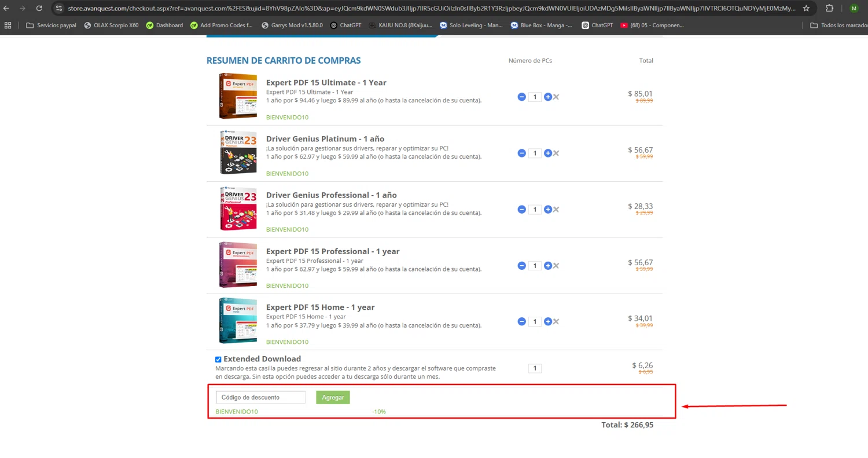Click RESUMEN DE CARRITO DE COMPRAS heading
868x458 pixels.
(x=284, y=60)
